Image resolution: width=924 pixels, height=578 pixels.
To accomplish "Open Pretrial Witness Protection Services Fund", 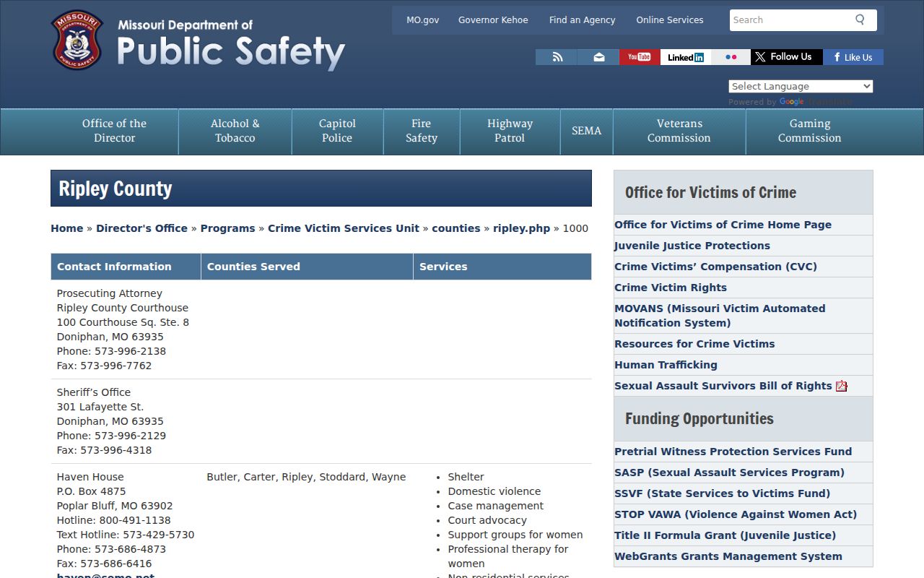I will point(733,452).
